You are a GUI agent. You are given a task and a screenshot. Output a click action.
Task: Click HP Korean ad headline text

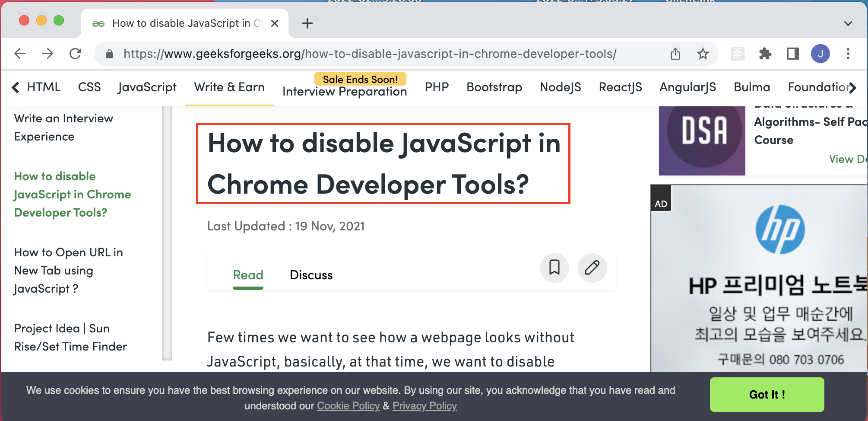(778, 286)
